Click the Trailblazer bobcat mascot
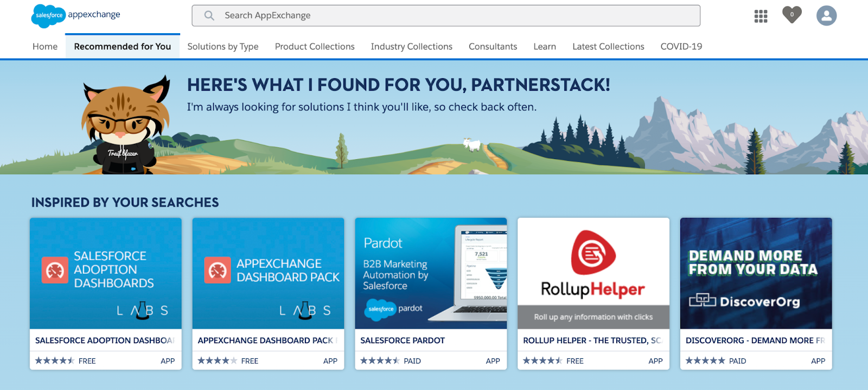 pos(126,126)
